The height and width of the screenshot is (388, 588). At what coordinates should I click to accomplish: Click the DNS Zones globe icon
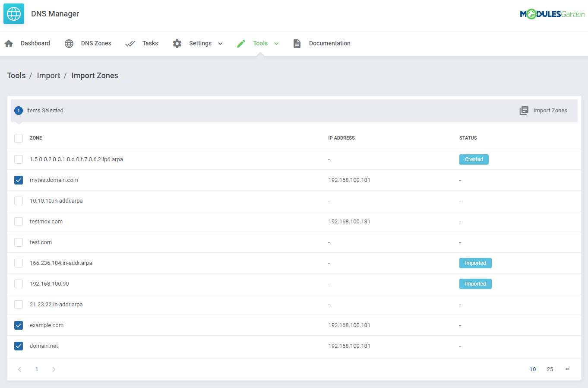tap(69, 43)
